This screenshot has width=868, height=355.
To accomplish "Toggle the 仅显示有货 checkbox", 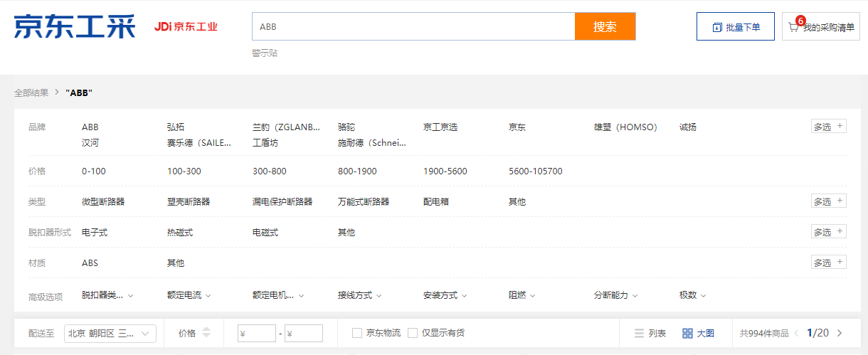I will 413,333.
